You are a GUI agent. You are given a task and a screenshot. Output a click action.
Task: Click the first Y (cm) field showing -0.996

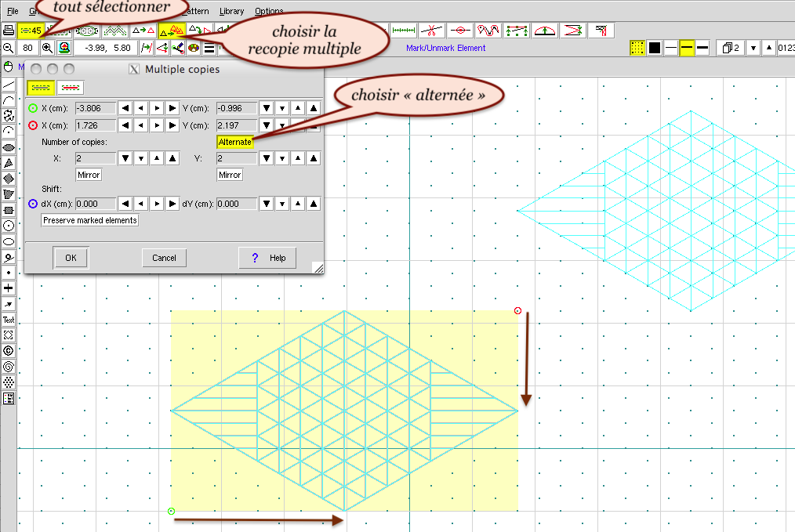[x=237, y=108]
